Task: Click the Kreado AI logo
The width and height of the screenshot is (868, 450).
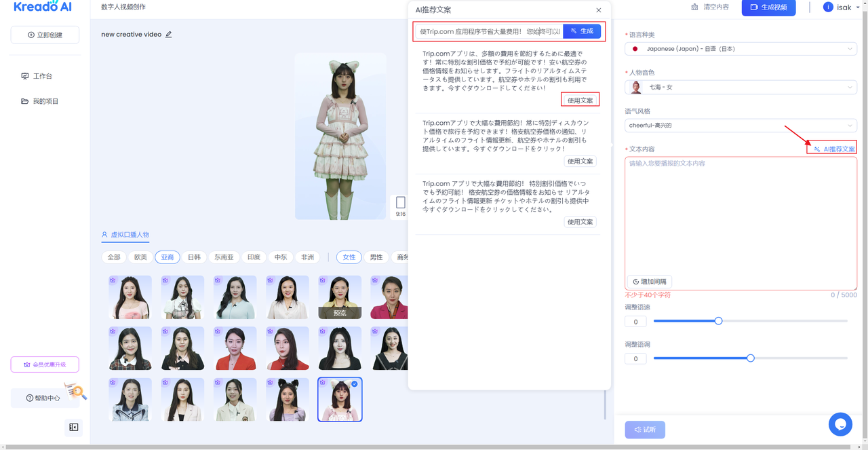Action: point(43,7)
